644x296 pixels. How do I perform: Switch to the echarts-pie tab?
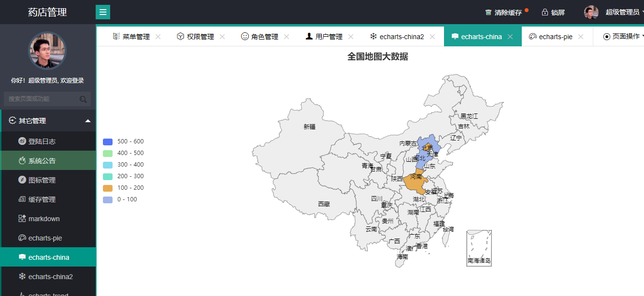[556, 37]
